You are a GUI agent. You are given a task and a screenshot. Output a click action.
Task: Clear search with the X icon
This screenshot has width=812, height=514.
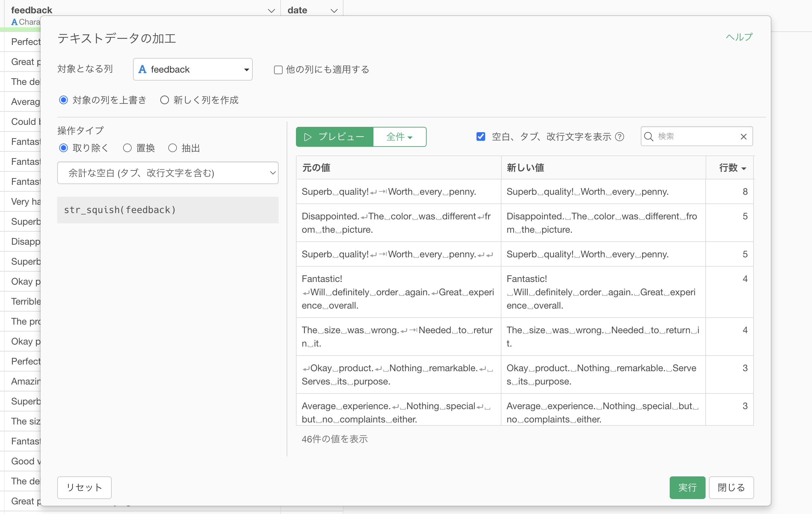click(743, 137)
